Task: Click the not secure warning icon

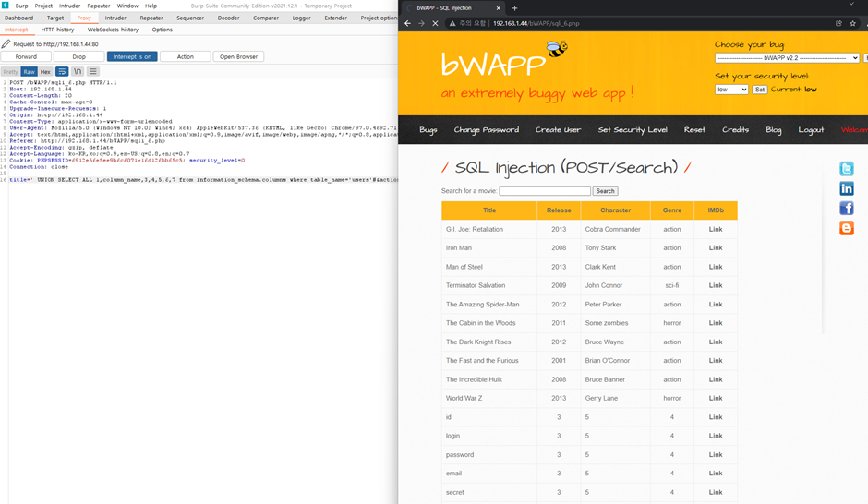Action: pyautogui.click(x=452, y=23)
